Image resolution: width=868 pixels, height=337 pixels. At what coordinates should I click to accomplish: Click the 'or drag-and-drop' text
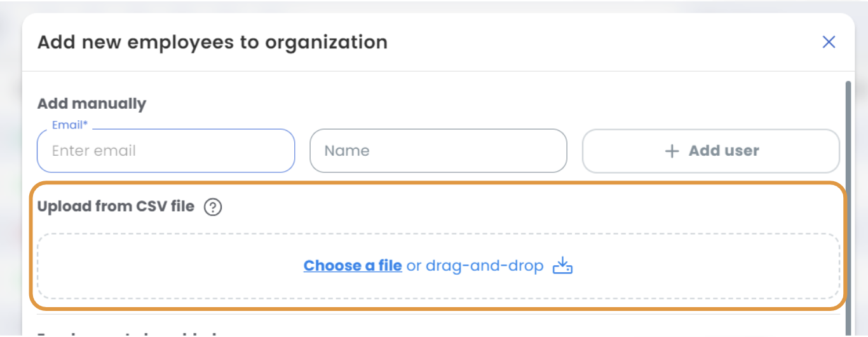click(x=475, y=266)
